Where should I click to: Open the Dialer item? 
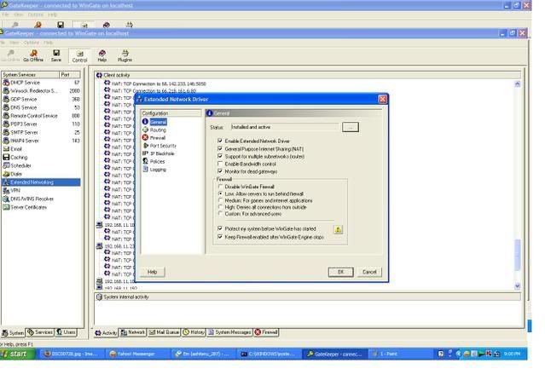13,174
